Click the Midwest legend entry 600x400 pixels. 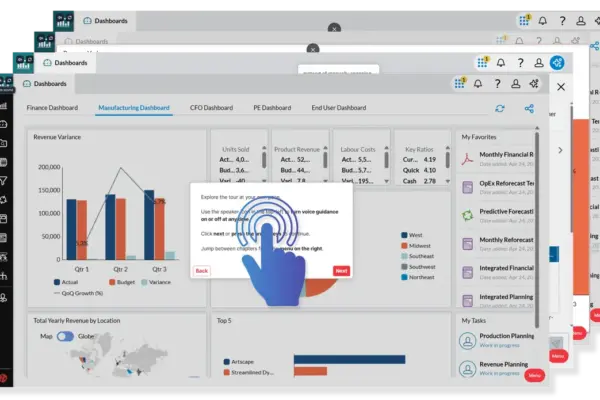(416, 246)
